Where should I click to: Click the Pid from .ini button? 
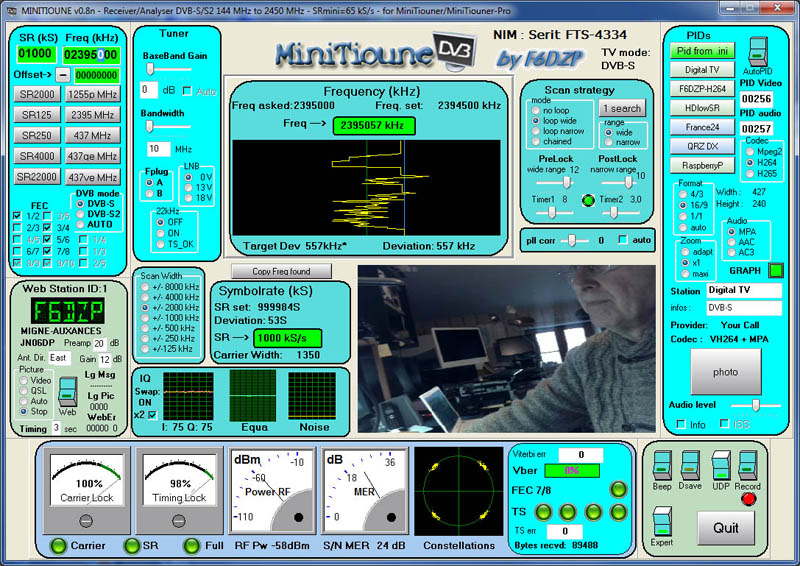point(702,51)
